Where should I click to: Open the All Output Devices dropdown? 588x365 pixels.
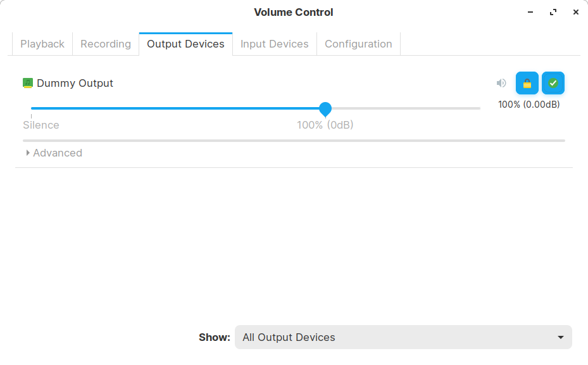pos(403,337)
